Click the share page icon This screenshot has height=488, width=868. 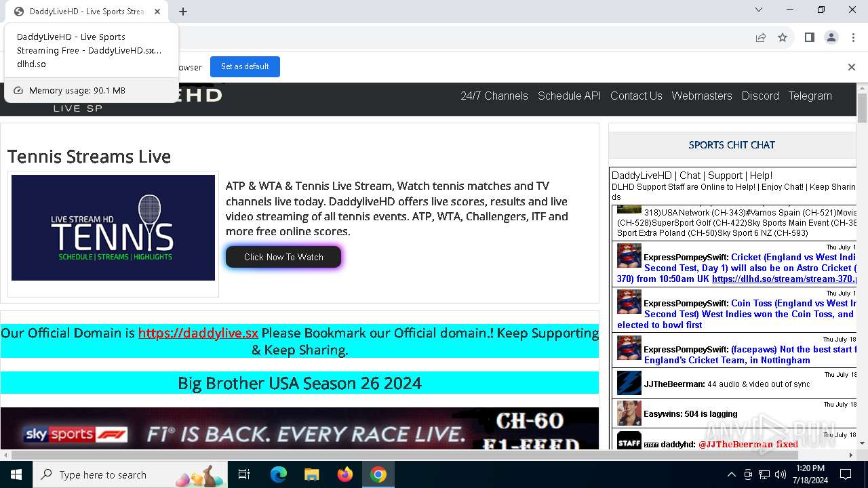coord(761,38)
